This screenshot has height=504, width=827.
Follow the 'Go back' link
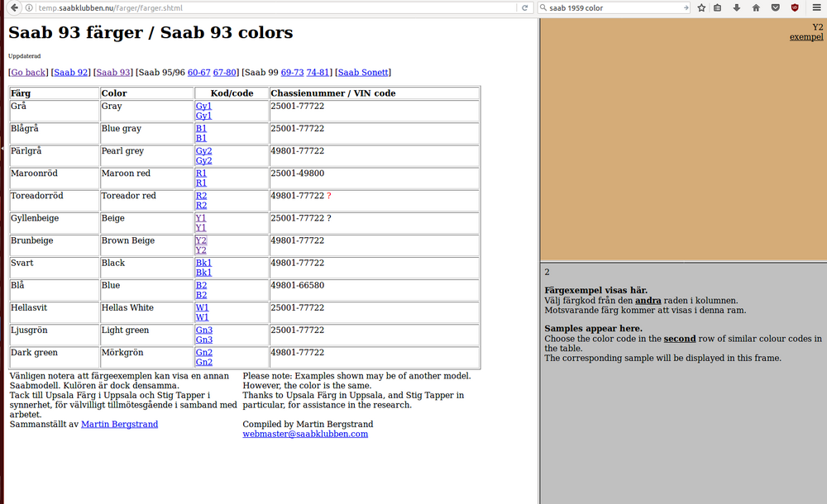pyautogui.click(x=28, y=72)
